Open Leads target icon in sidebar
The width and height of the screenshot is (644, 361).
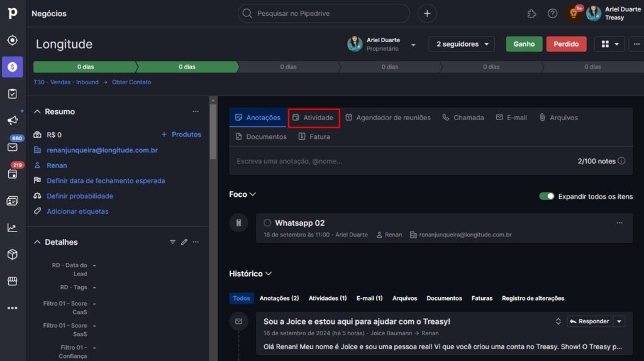click(13, 40)
